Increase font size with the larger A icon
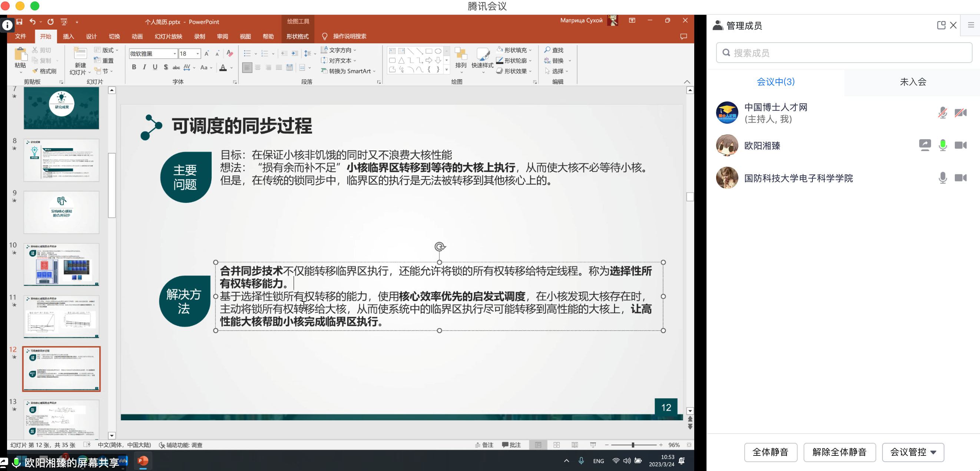 [206, 54]
